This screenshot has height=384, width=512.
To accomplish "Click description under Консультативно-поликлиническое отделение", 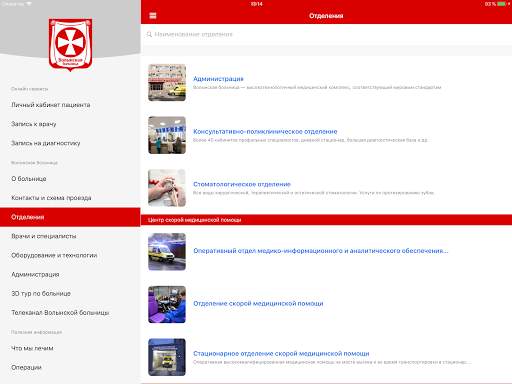I will (x=310, y=140).
